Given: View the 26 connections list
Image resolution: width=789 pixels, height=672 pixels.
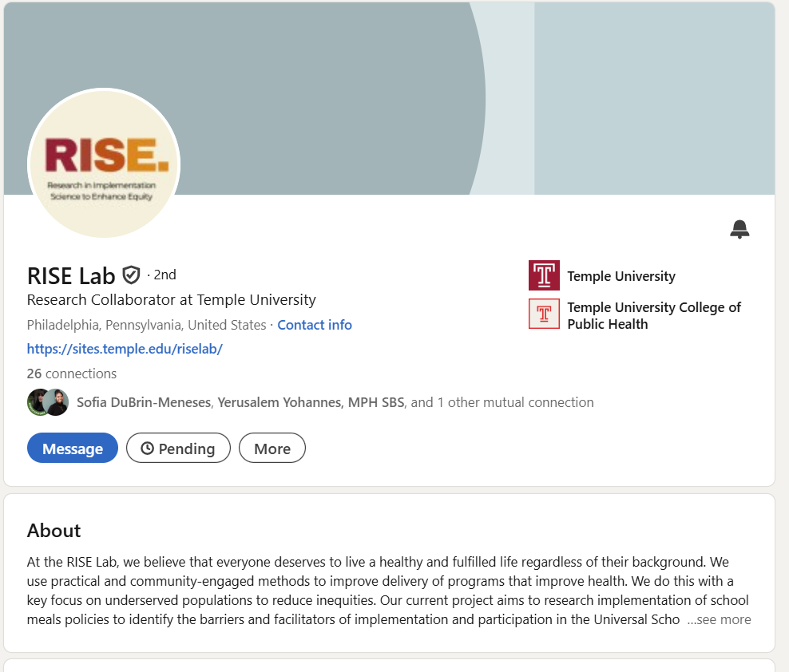Looking at the screenshot, I should point(72,374).
